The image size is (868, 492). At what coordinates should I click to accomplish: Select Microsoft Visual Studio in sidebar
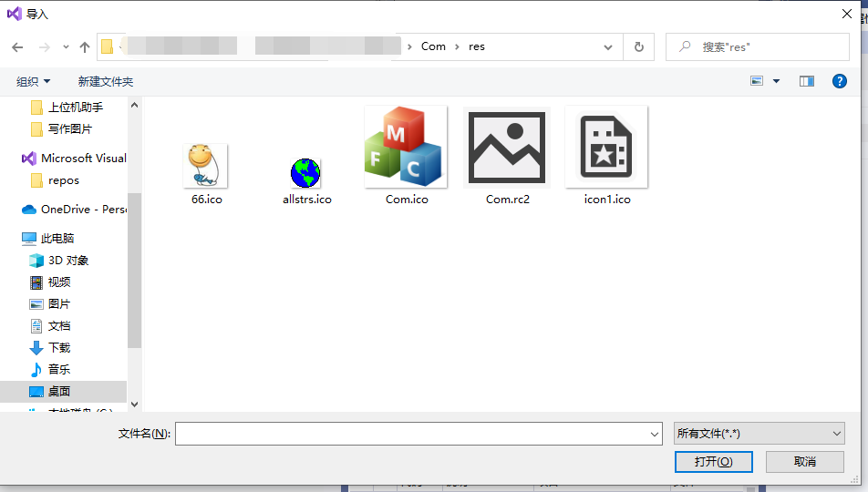pos(74,159)
